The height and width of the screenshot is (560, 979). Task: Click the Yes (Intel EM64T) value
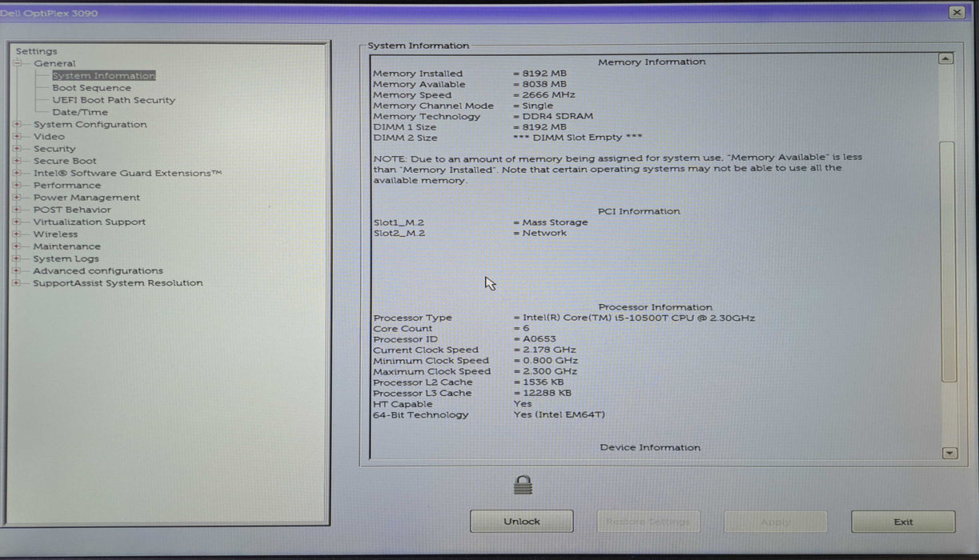pos(559,414)
